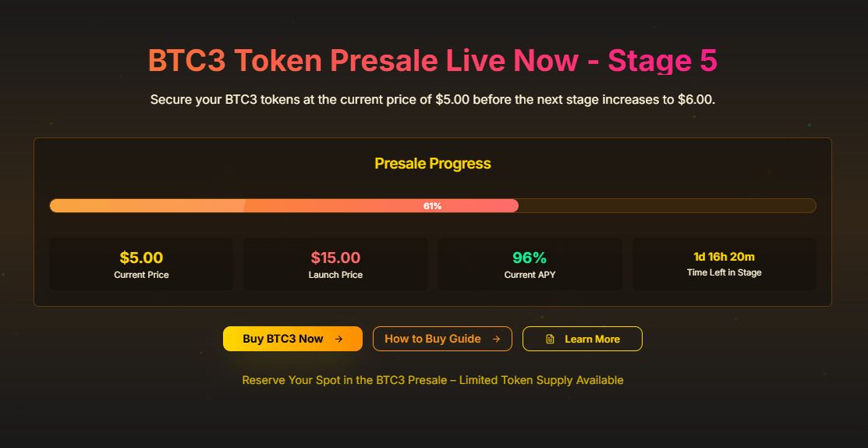Click the 1d 16h 20m countdown timer
Screen dimensions: 868x448
[724, 256]
